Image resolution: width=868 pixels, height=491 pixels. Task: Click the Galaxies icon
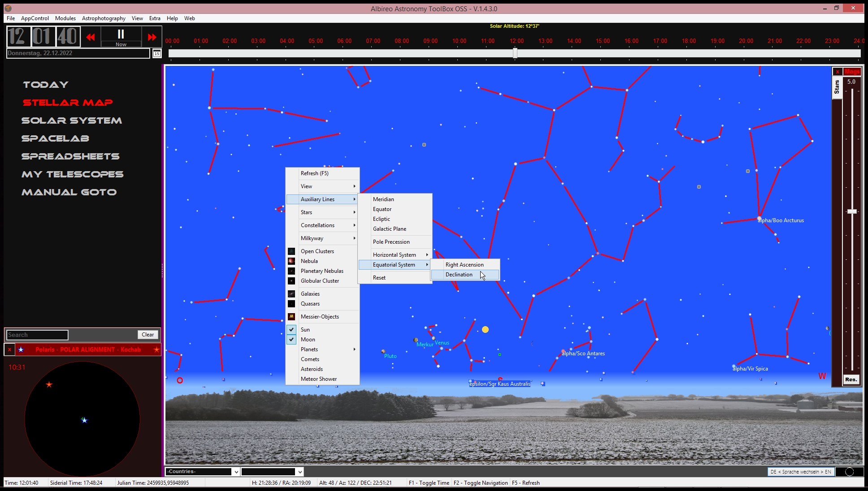pos(291,294)
